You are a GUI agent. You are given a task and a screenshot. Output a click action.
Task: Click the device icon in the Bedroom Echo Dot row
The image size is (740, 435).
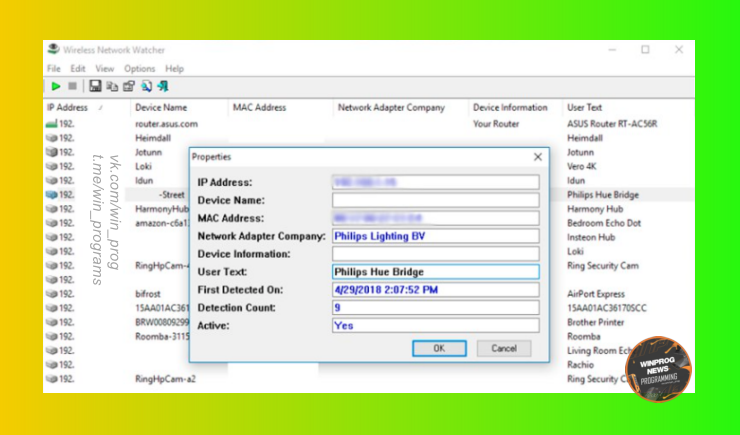tap(51, 223)
